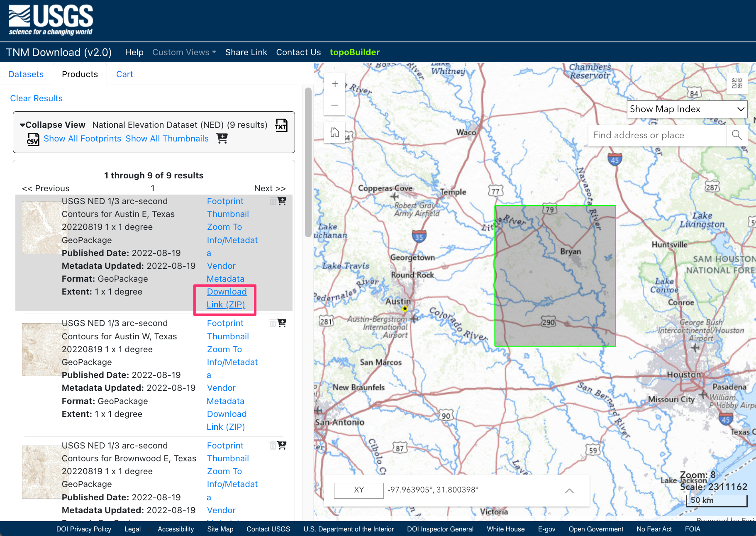
Task: Toggle Show All Footprints on map
Action: pos(82,139)
